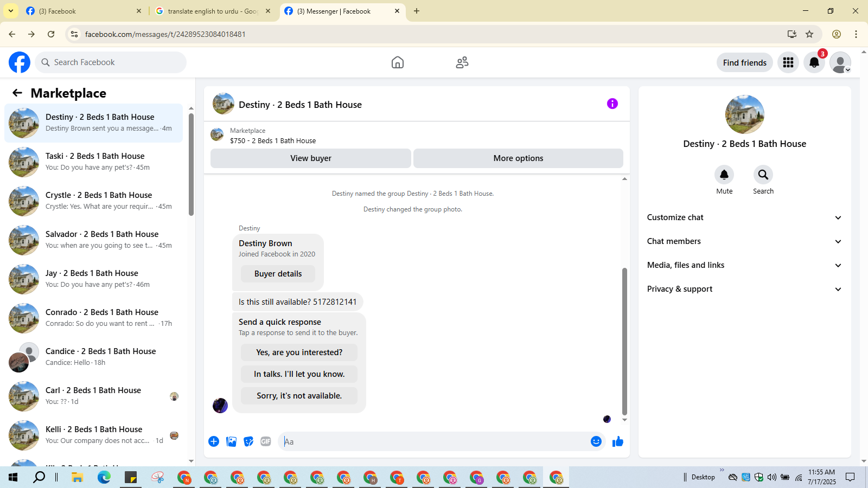This screenshot has width=868, height=488.
Task: Click the $750 - 2 Beds 1 Bath House listing
Action: pos(273,140)
